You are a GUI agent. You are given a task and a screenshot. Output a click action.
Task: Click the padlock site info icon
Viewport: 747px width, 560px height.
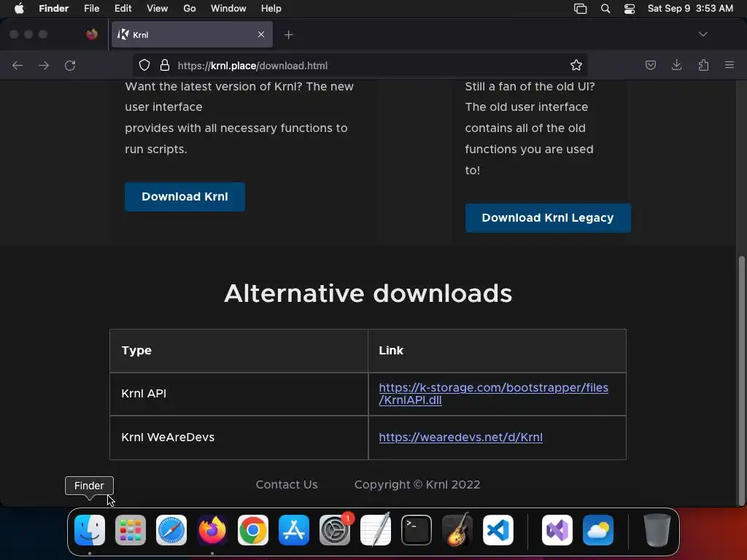tap(165, 65)
